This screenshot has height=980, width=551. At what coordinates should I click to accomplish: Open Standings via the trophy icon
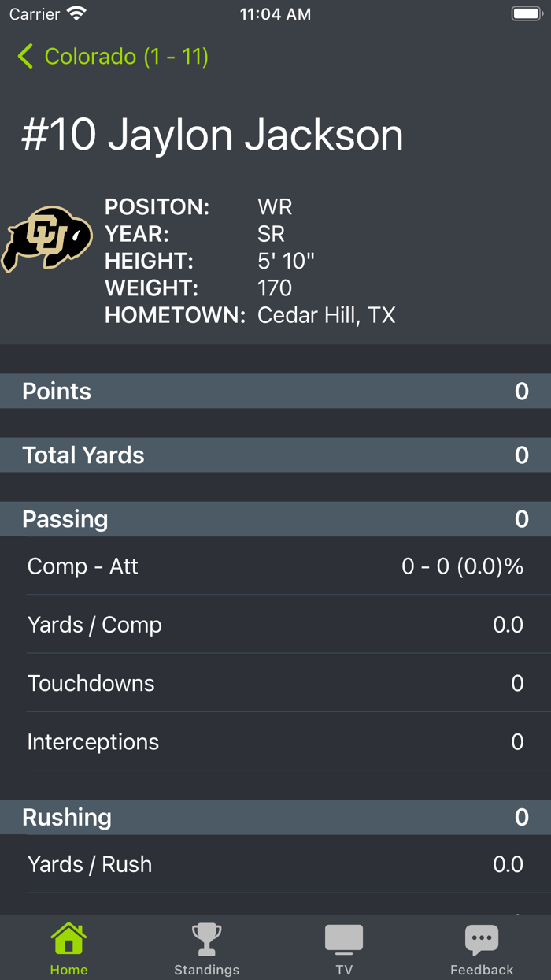pyautogui.click(x=206, y=937)
